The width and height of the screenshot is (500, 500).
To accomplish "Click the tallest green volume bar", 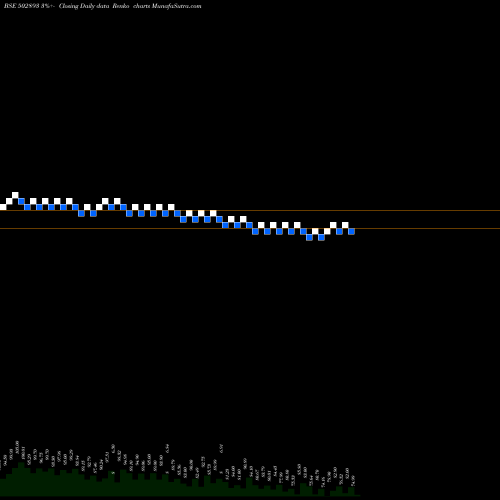I will (x=21, y=479).
